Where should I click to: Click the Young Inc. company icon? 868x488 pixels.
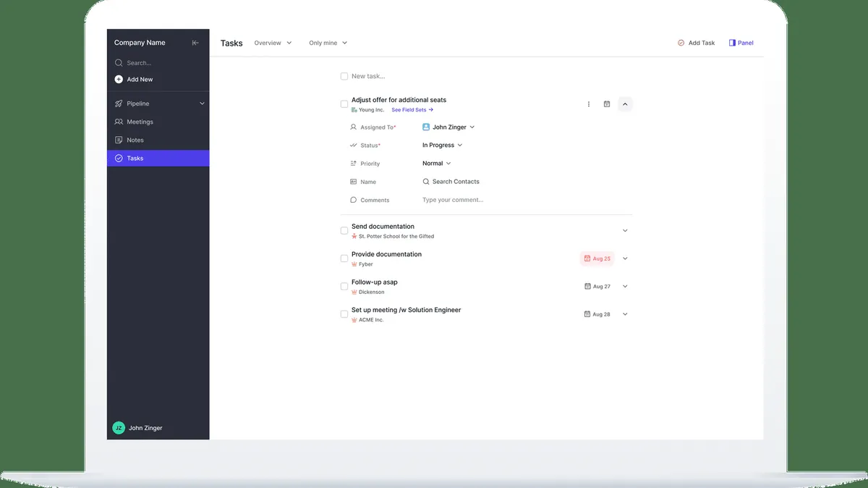(354, 110)
